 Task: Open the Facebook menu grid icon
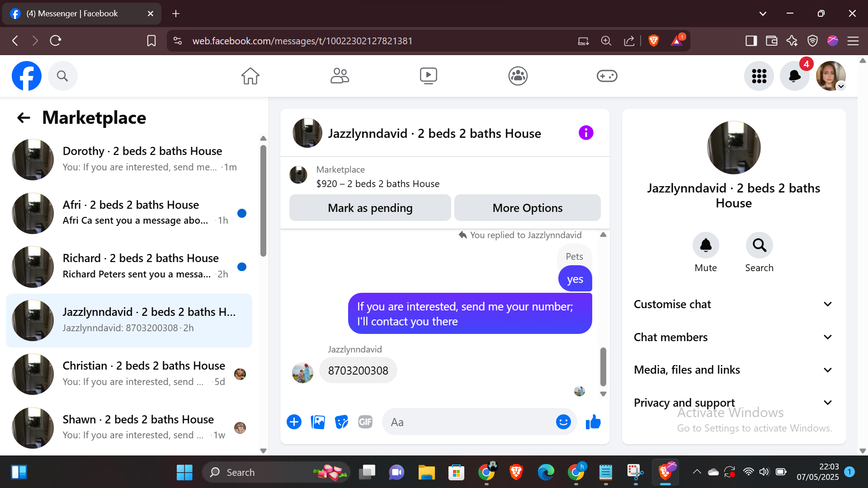(759, 76)
